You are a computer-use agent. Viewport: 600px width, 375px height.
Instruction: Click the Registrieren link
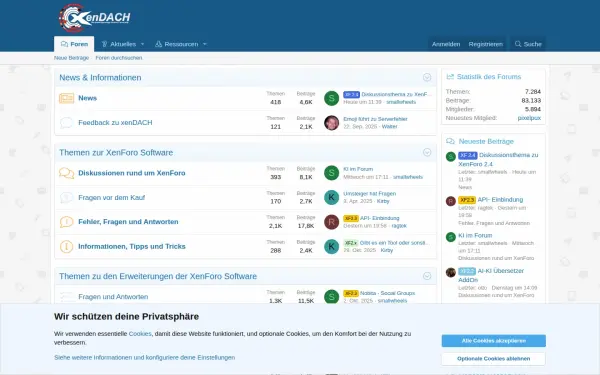tap(486, 44)
